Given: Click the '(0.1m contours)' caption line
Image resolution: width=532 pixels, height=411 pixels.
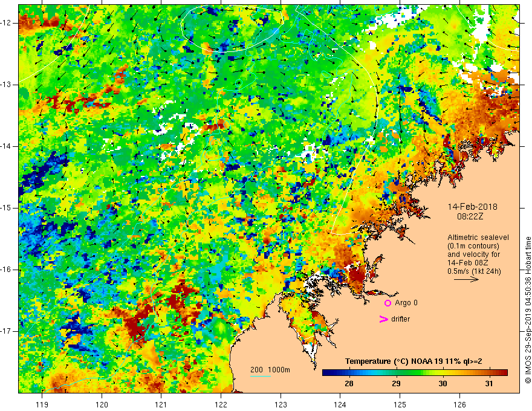Looking at the screenshot, I should tap(473, 246).
